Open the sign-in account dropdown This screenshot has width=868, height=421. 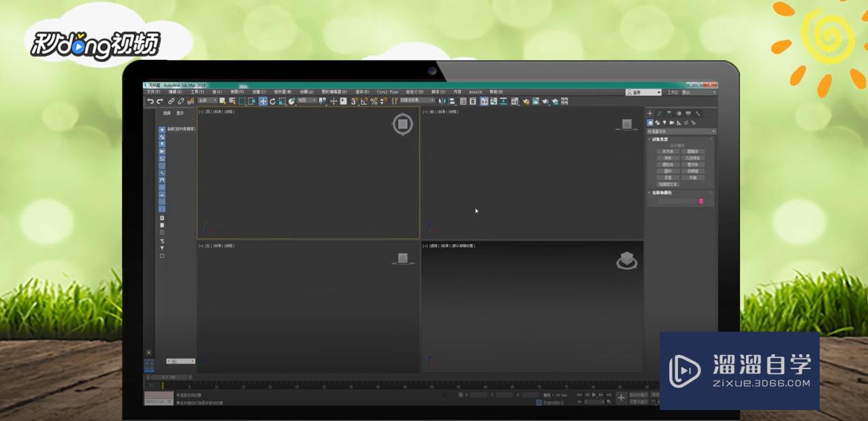tap(643, 92)
